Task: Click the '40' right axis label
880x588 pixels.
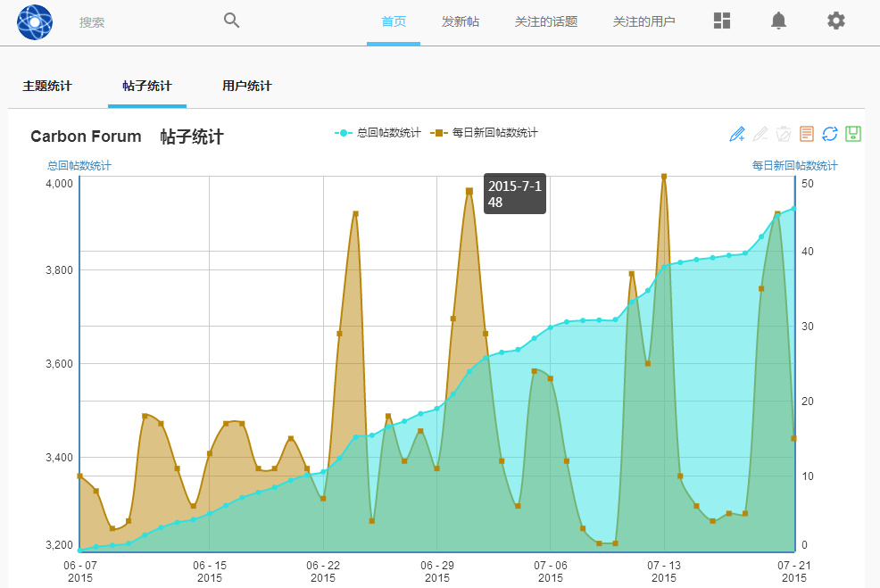Action: tap(808, 252)
